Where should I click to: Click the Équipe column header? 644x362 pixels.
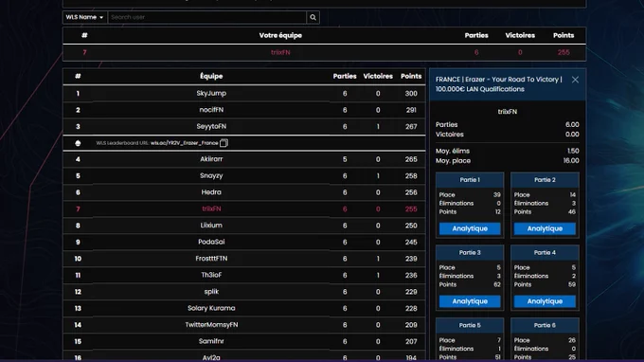211,76
